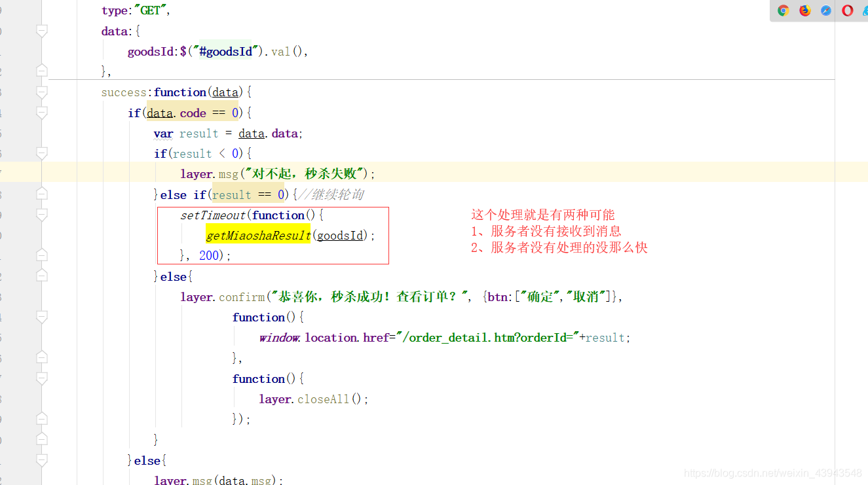This screenshot has width=868, height=485.
Task: Open the page preview in Chrome
Action: pyautogui.click(x=783, y=10)
